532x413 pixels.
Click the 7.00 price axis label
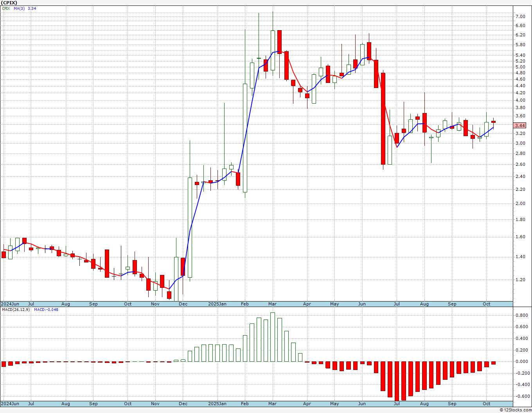click(520, 16)
